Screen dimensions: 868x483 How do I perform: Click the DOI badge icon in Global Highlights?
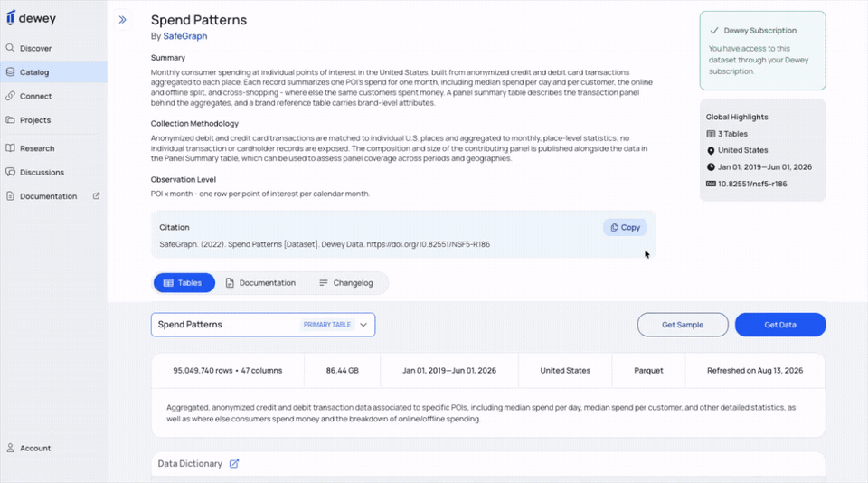click(711, 184)
